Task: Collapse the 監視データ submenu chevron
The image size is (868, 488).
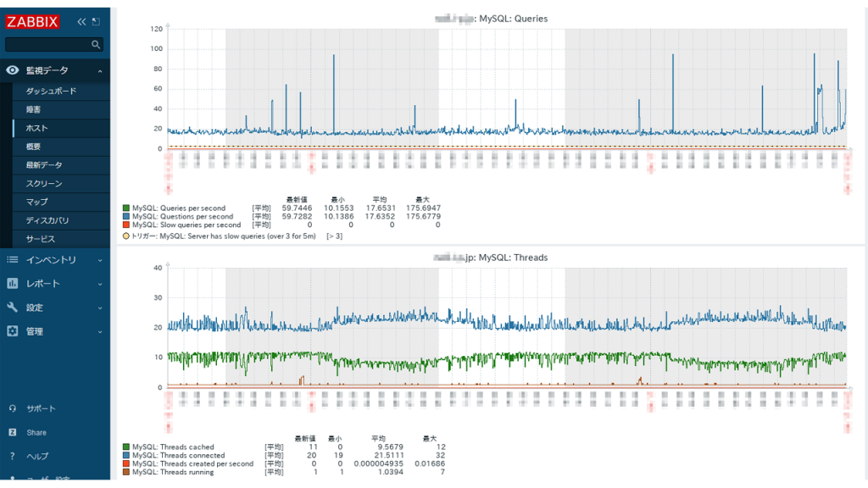Action: click(x=97, y=70)
